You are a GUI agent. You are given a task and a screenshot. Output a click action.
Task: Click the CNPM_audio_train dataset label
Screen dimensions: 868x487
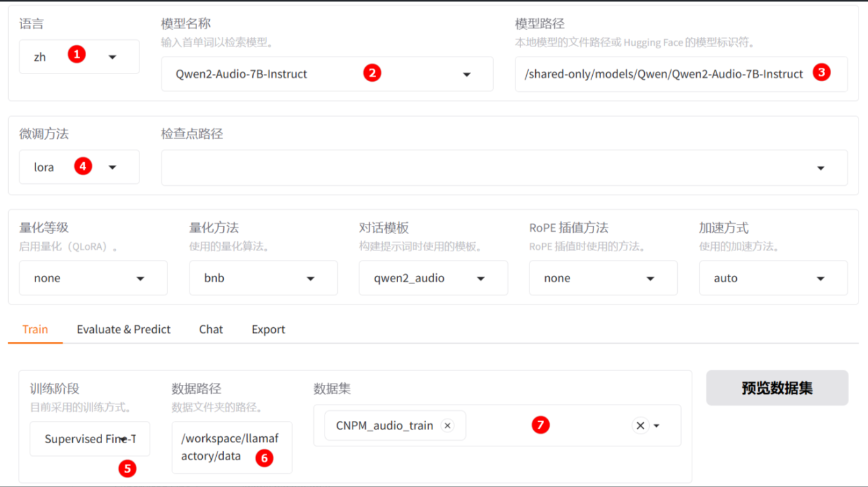tap(384, 425)
